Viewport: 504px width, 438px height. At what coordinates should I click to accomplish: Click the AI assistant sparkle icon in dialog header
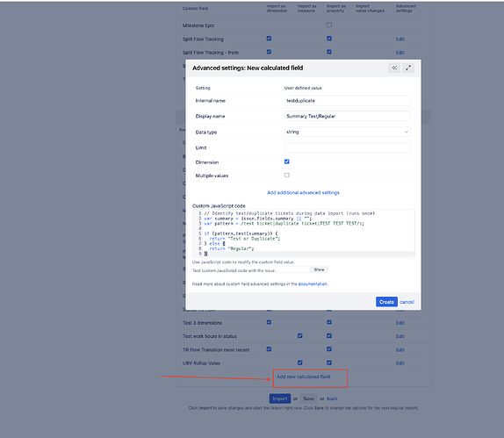[394, 68]
